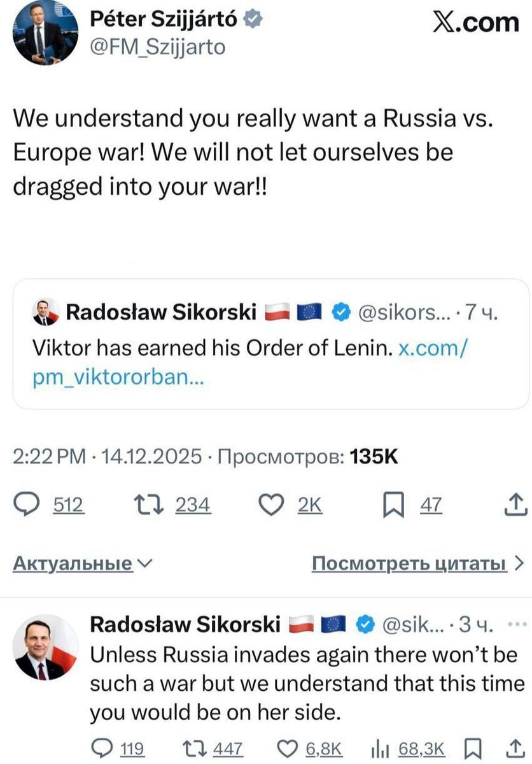
Task: Toggle bookmark on Sikorski's reply
Action: [x=472, y=748]
